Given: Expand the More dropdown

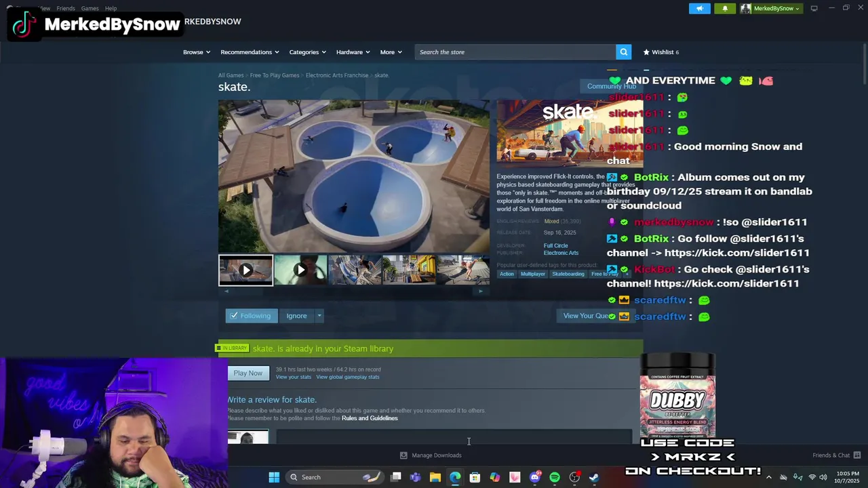Looking at the screenshot, I should [x=391, y=52].
